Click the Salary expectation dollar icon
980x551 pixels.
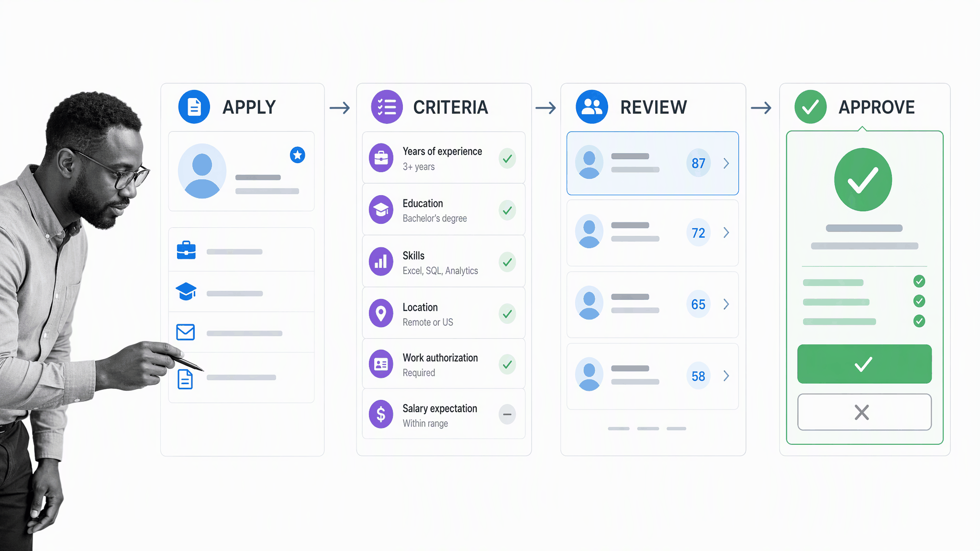click(381, 414)
